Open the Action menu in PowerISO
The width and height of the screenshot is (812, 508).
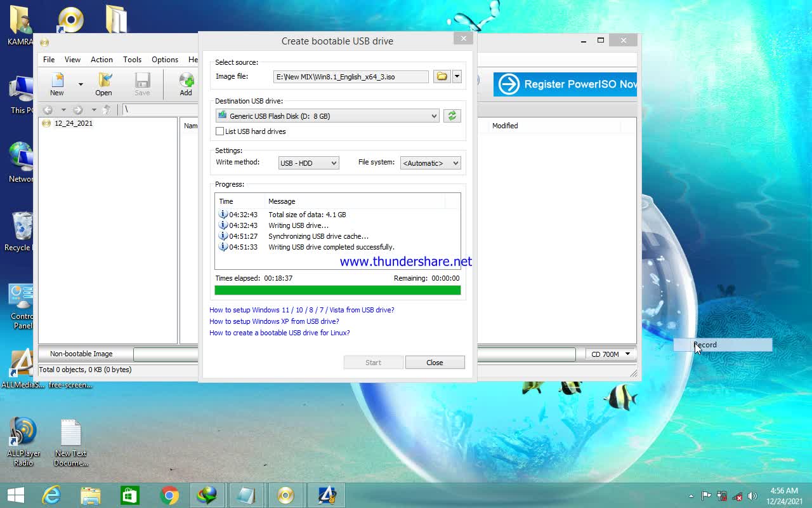[101, 59]
